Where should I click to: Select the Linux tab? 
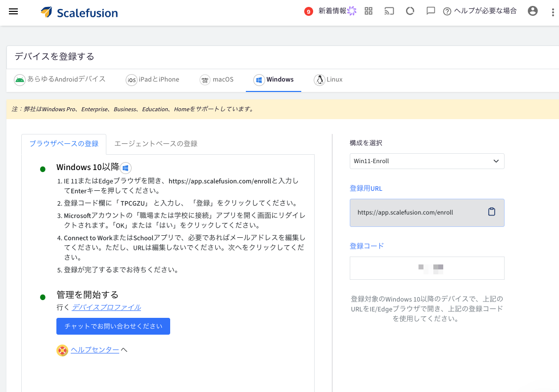[328, 80]
